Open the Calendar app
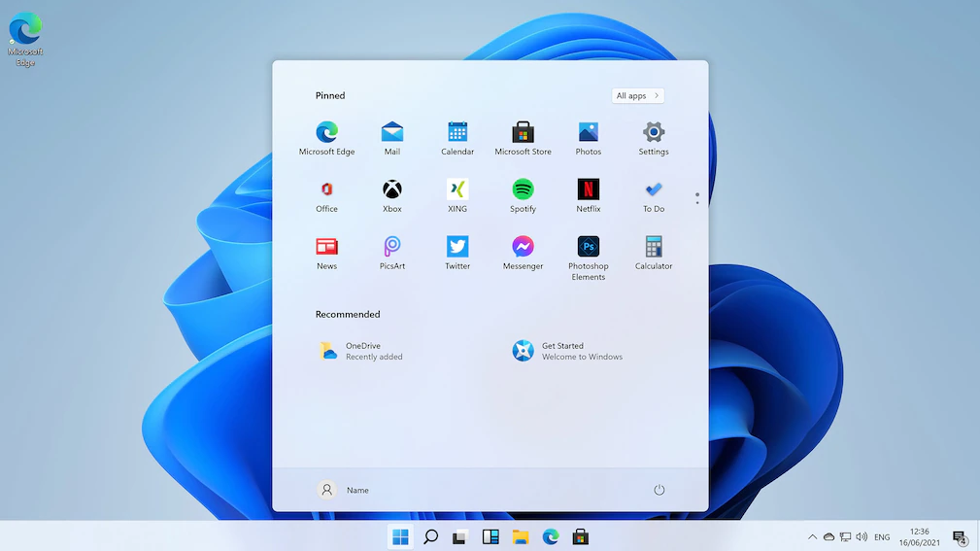The image size is (980, 551). tap(457, 138)
